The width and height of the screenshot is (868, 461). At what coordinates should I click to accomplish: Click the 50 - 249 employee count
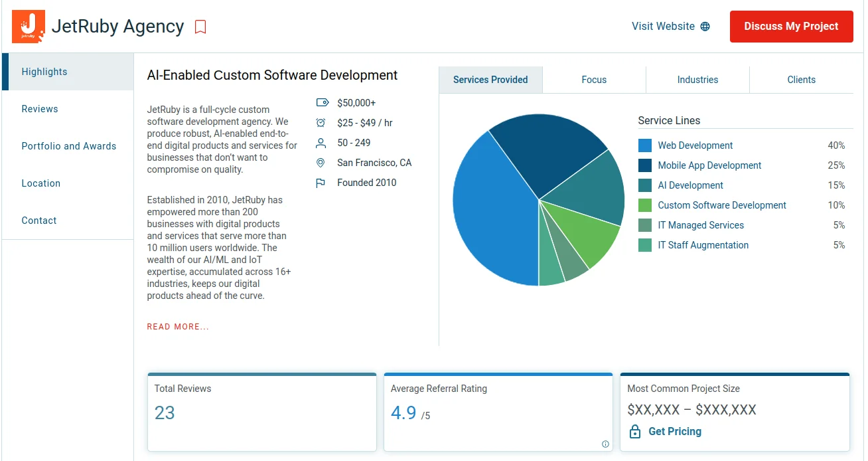click(x=354, y=143)
